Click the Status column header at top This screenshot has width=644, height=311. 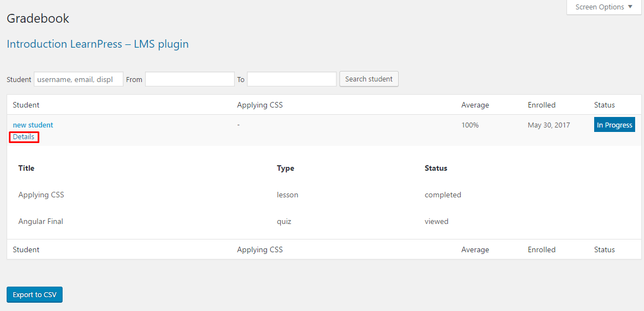pyautogui.click(x=605, y=105)
